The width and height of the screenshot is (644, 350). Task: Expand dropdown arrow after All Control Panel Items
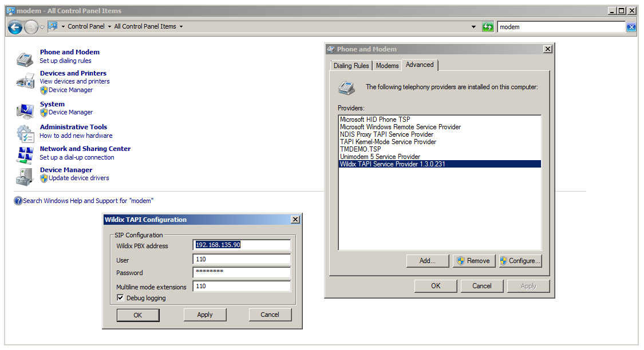181,27
